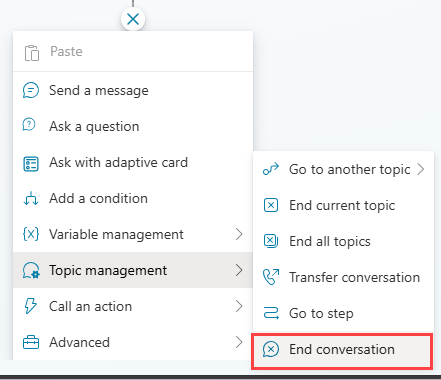Screen dimensions: 441x380
Task: Choose Ask with adaptive card
Action: pyautogui.click(x=118, y=162)
